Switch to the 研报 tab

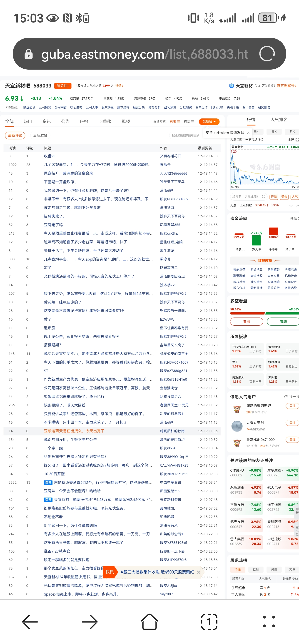84,121
